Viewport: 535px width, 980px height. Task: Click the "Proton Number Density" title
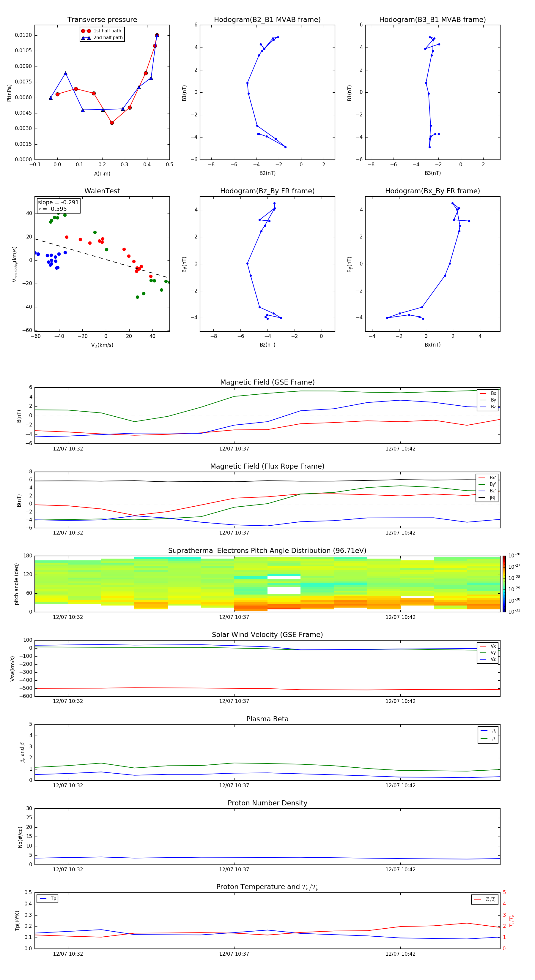(x=267, y=803)
